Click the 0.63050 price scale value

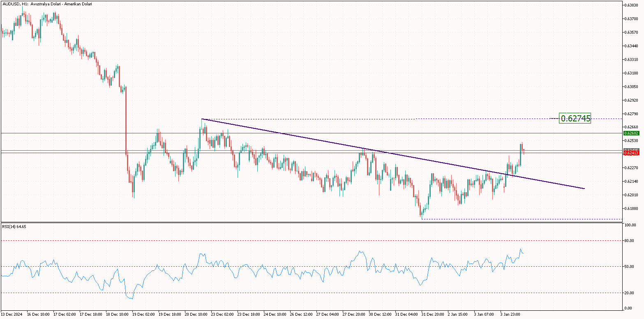(x=631, y=86)
